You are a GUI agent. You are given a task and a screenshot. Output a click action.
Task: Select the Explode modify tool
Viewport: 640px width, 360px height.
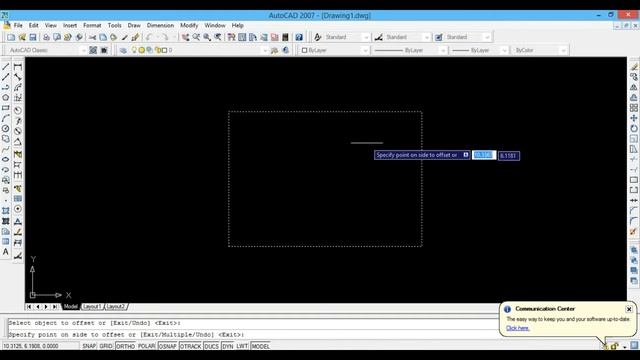(x=633, y=231)
